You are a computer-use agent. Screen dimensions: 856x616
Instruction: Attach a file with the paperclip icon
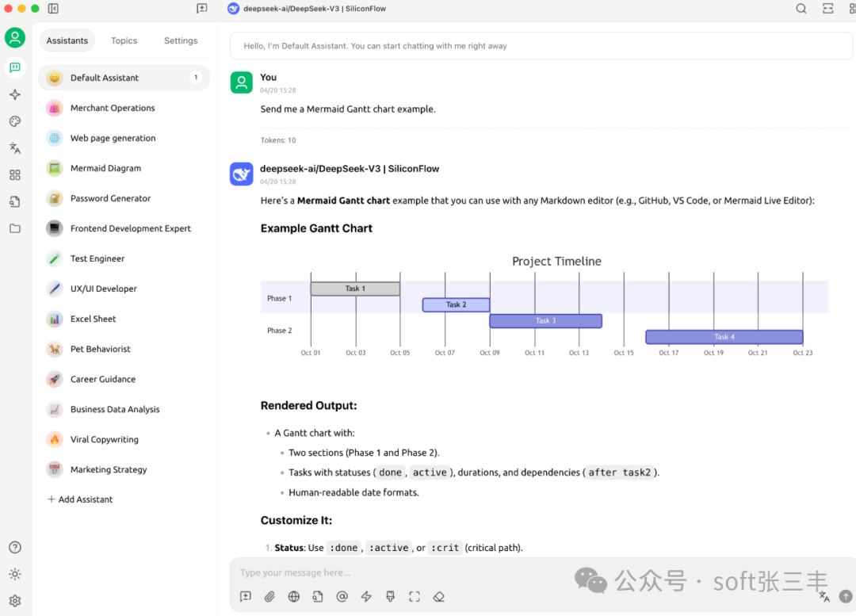click(x=269, y=596)
